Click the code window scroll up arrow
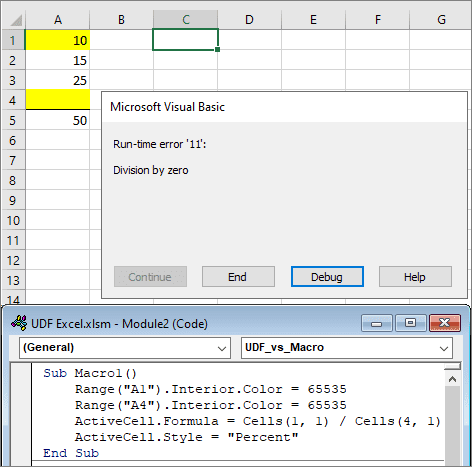The width and height of the screenshot is (472, 467). [452, 379]
